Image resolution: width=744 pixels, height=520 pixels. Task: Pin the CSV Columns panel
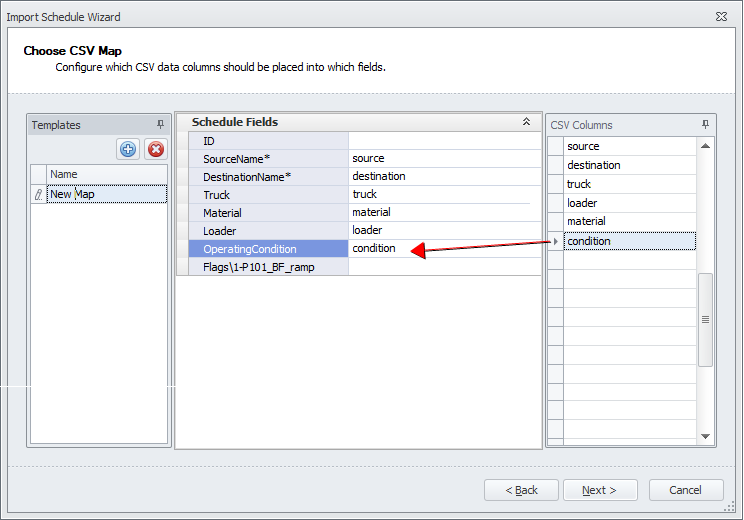coord(705,125)
